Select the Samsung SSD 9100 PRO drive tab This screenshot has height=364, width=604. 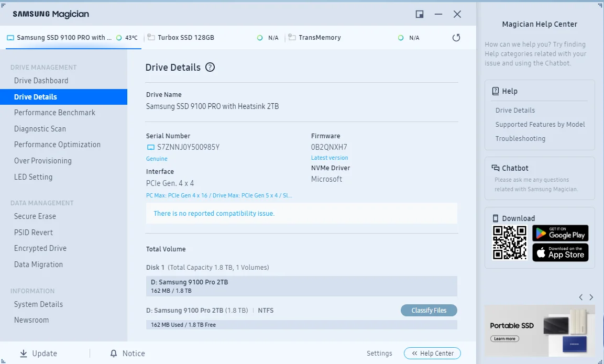pyautogui.click(x=73, y=38)
